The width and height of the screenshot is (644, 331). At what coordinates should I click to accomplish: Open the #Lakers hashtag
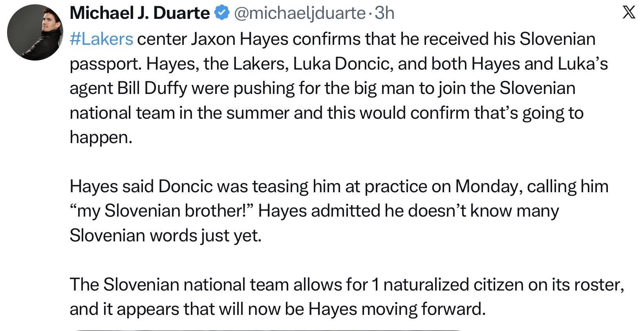101,39
